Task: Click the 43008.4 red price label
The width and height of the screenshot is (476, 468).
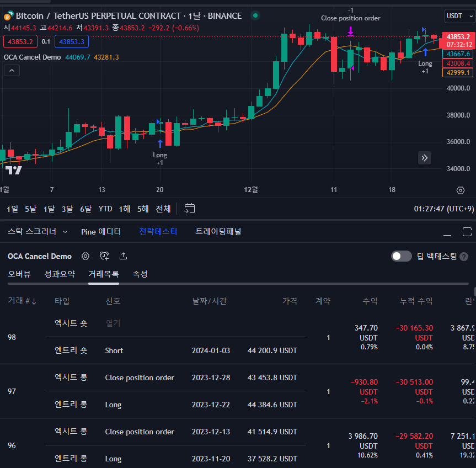Action: pyautogui.click(x=458, y=63)
